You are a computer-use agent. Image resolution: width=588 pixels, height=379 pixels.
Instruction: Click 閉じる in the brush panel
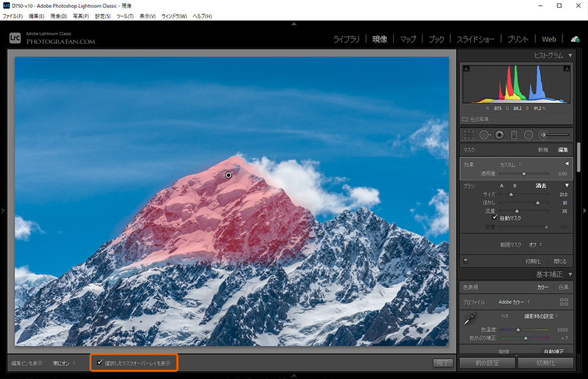point(561,261)
